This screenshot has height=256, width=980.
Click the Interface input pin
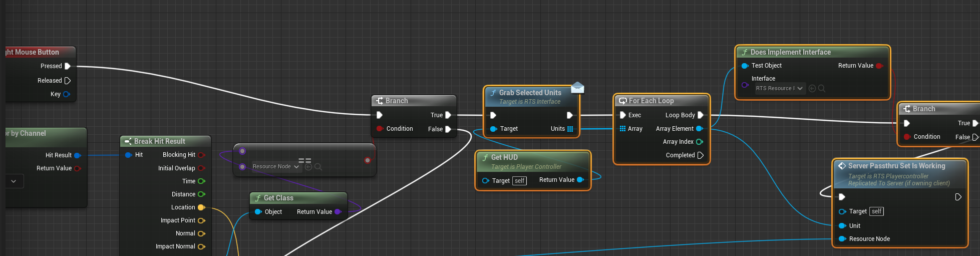click(x=745, y=85)
